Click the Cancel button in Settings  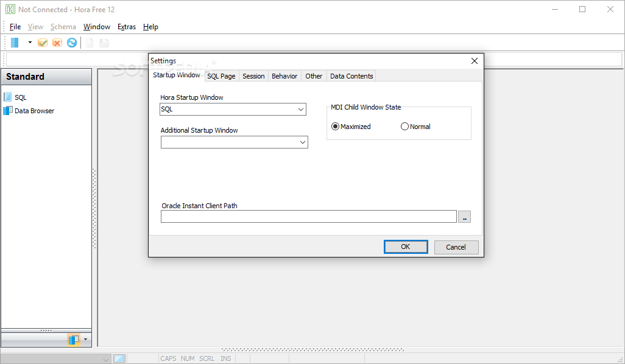click(456, 247)
